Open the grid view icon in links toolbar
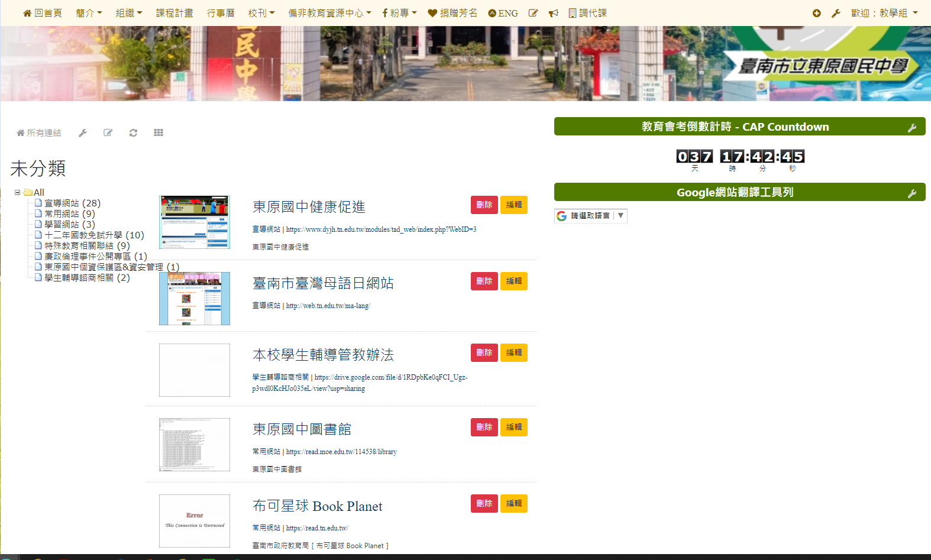The height and width of the screenshot is (560, 931). click(159, 133)
